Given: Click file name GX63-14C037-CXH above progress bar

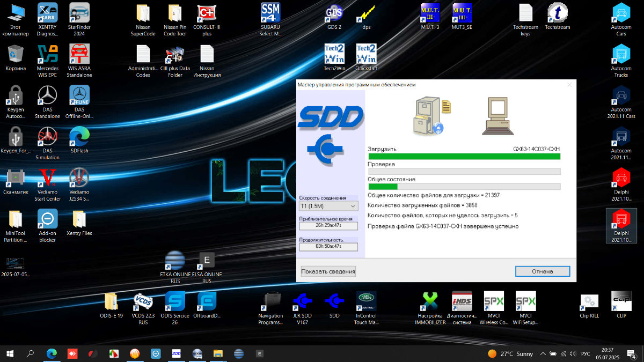Looking at the screenshot, I should pos(536,149).
